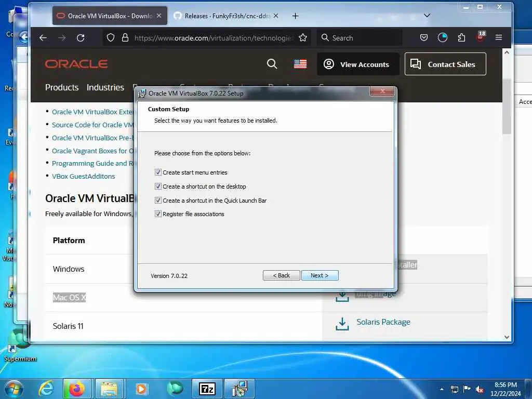Open the Firefox hamburger menu
This screenshot has width=532, height=399.
(498, 37)
